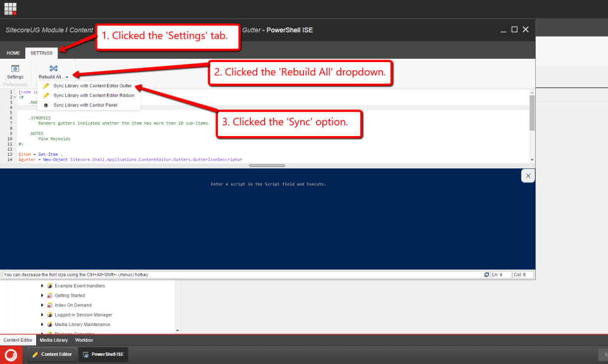Viewport: 608px width, 364px height.
Task: Click the script editor vertical scrollbar
Action: [x=532, y=114]
